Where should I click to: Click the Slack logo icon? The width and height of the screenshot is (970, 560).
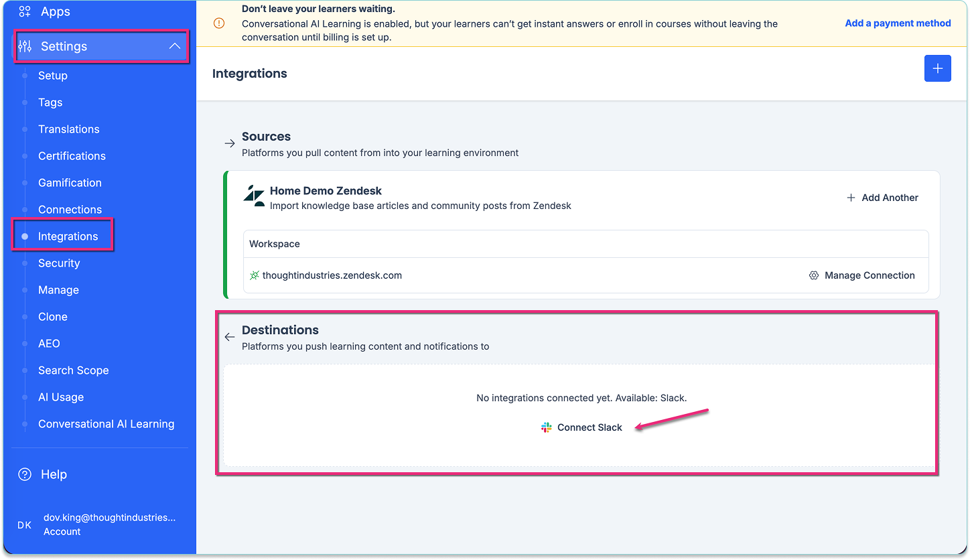[547, 427]
